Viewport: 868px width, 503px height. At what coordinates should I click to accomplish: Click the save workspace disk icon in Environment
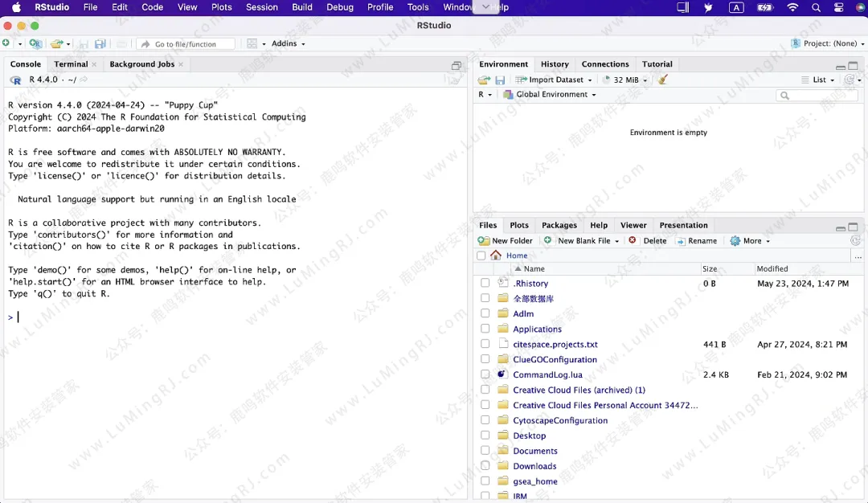click(x=500, y=80)
